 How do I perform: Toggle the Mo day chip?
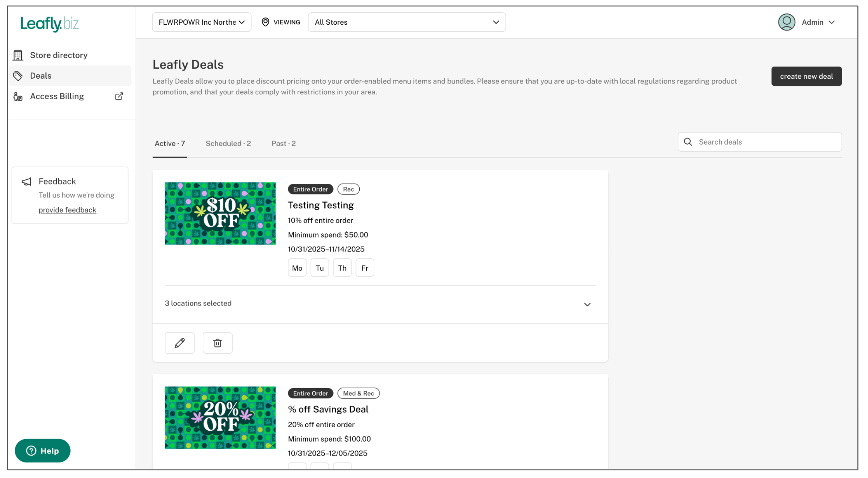[x=297, y=268]
